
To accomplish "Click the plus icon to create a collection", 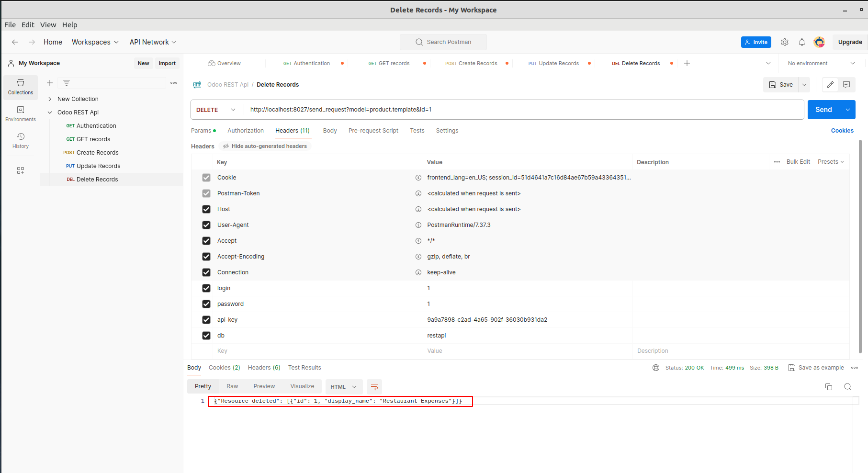I will click(50, 83).
